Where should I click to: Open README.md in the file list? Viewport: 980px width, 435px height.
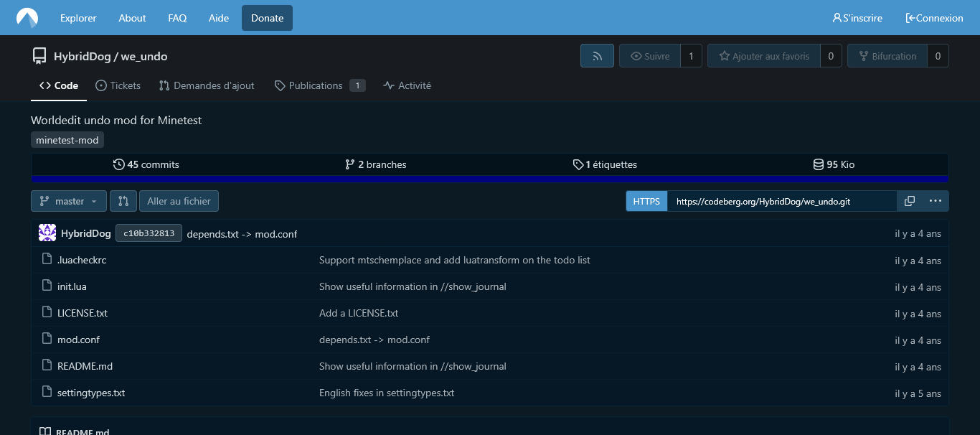[85, 366]
